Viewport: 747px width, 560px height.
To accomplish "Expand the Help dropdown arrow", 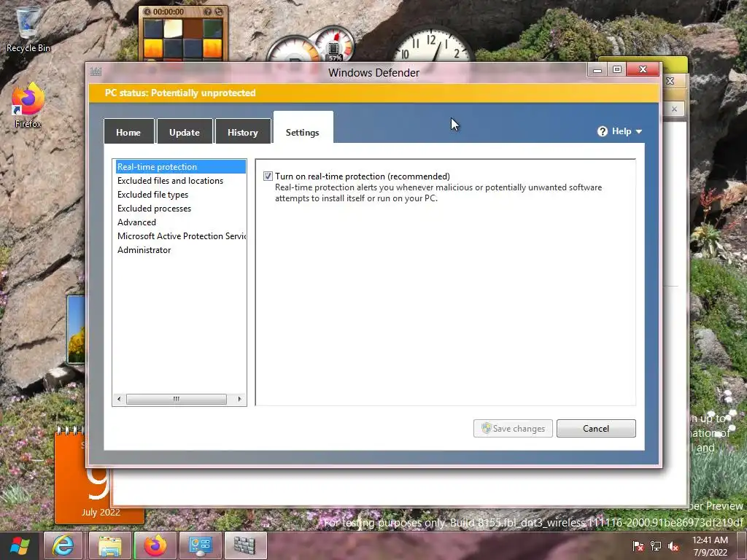I will (x=639, y=131).
